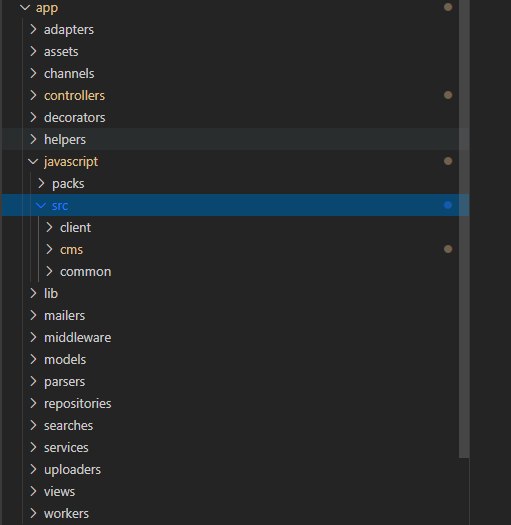
Task: Click the modified dot beside javascript
Action: pyautogui.click(x=448, y=161)
